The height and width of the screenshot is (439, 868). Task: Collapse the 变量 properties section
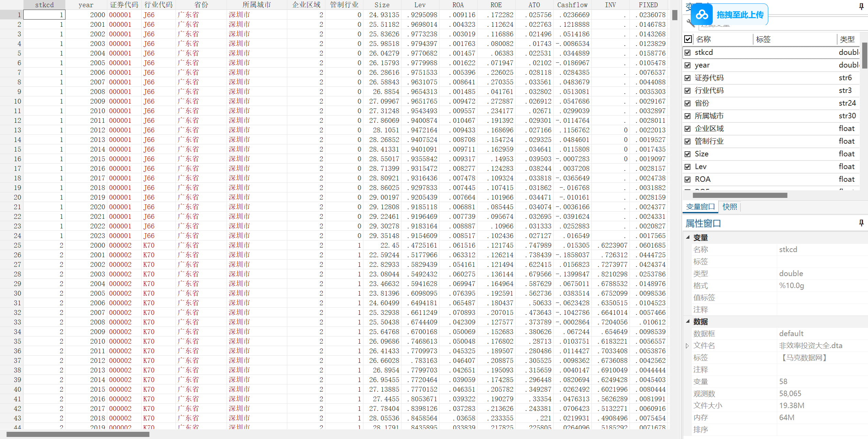688,237
